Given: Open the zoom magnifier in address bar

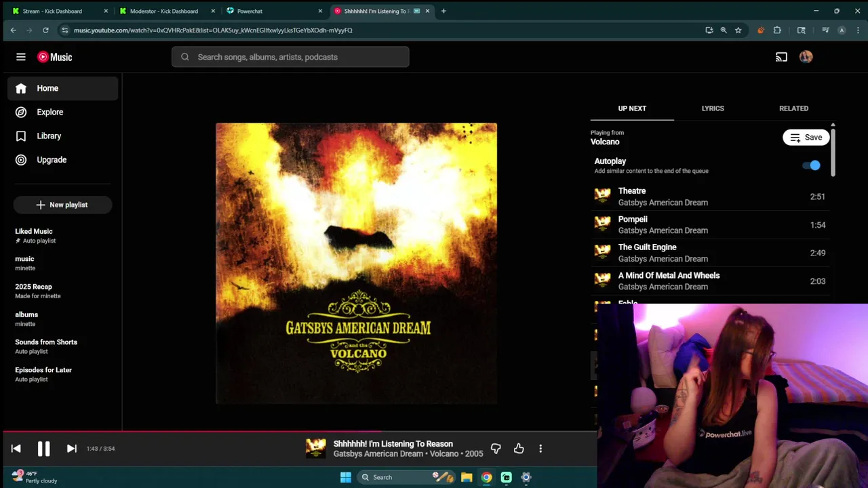Looking at the screenshot, I should click(724, 30).
